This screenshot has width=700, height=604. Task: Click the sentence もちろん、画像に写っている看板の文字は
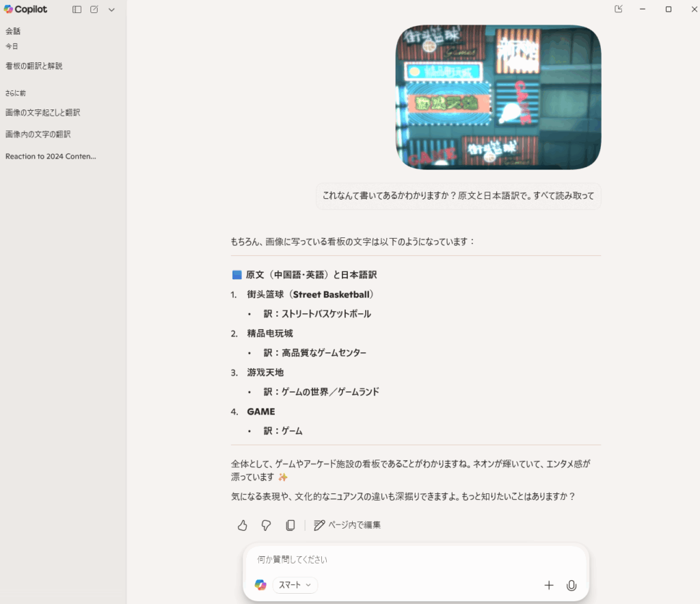(353, 241)
